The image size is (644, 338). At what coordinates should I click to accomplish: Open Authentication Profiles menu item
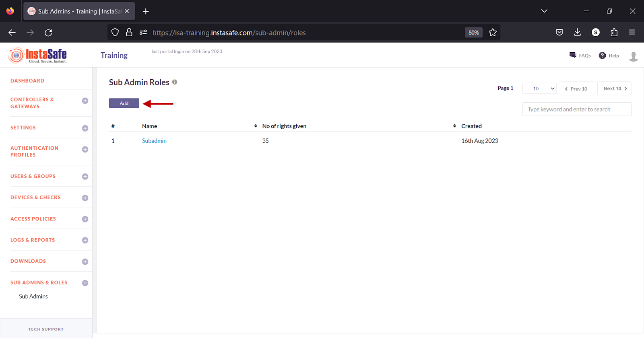pyautogui.click(x=34, y=151)
